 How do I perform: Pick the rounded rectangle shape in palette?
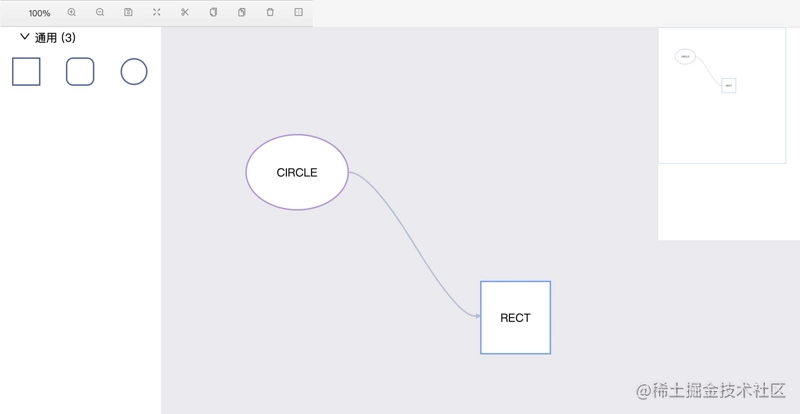coord(80,71)
